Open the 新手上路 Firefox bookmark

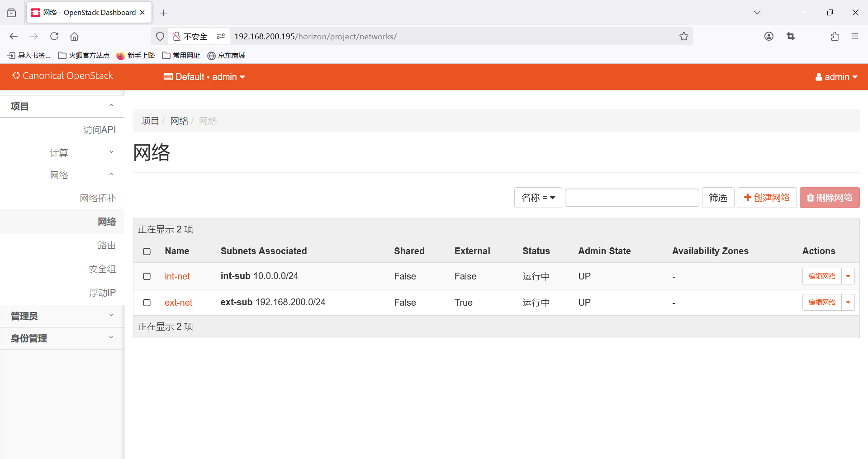(136, 55)
